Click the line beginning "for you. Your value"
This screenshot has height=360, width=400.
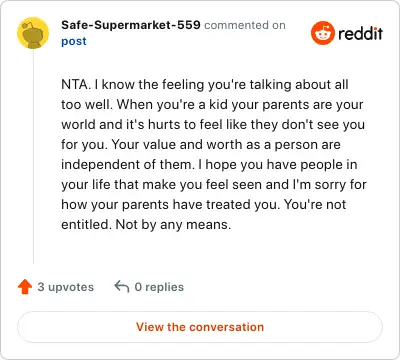coord(201,145)
